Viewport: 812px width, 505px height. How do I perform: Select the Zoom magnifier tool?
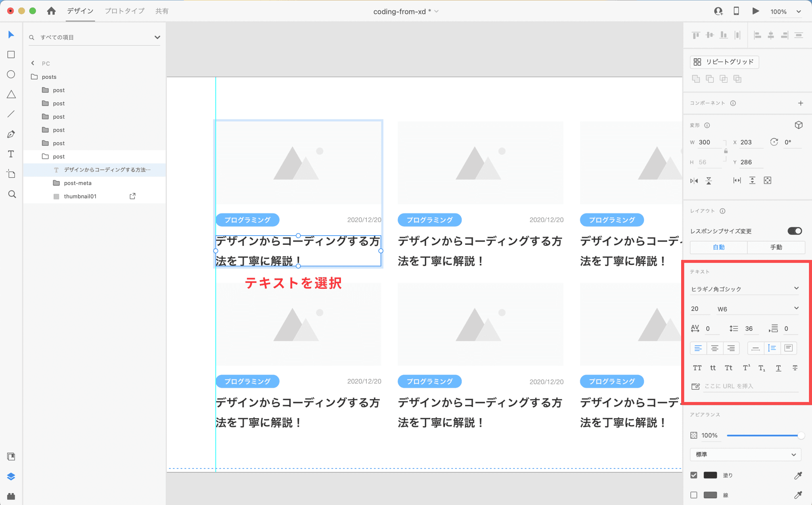(x=12, y=194)
